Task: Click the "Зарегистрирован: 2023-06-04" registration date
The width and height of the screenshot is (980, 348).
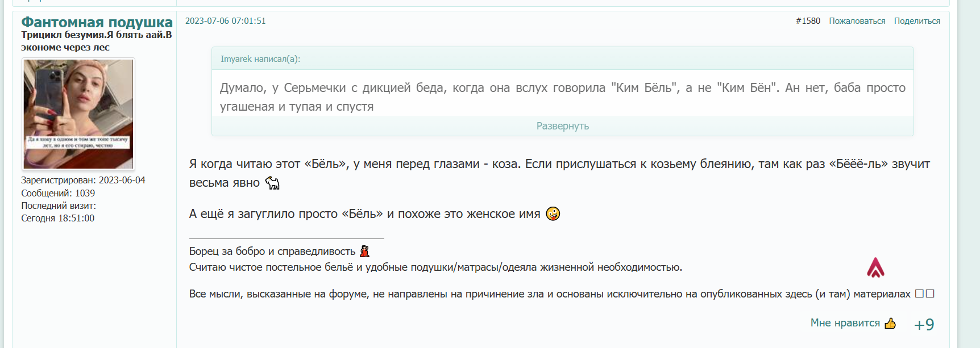Action: coord(83,180)
